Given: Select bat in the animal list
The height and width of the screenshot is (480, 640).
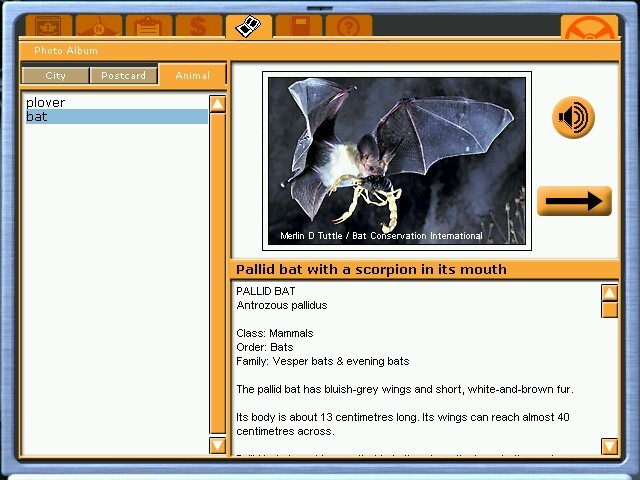Looking at the screenshot, I should tap(117, 116).
